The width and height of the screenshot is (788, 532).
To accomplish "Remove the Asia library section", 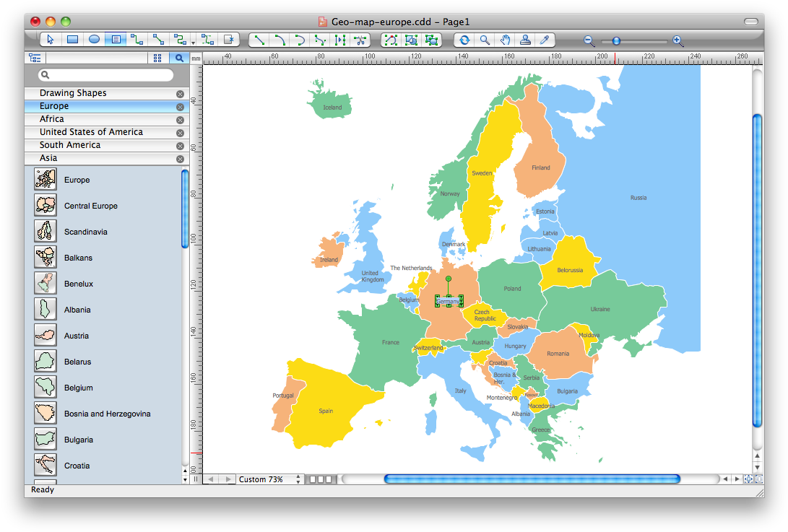I will pyautogui.click(x=180, y=158).
